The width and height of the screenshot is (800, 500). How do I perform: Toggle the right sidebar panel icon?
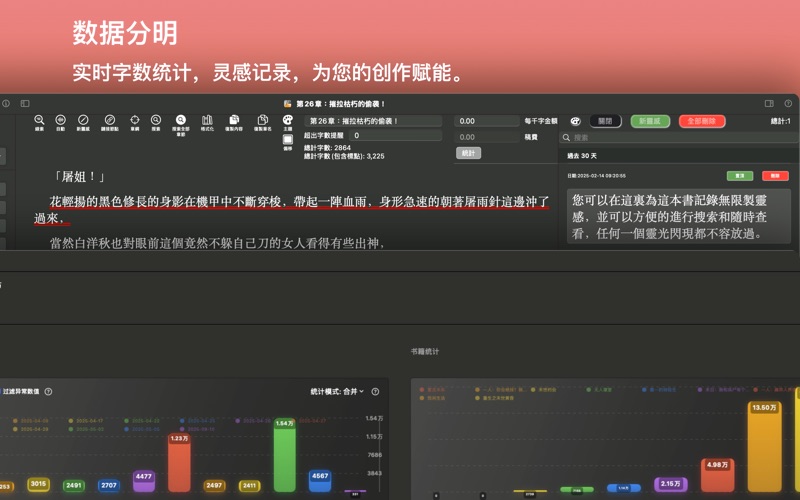coord(769,103)
